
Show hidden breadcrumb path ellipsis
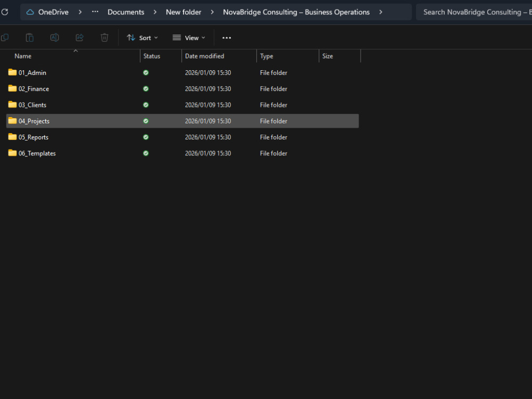[x=95, y=12]
